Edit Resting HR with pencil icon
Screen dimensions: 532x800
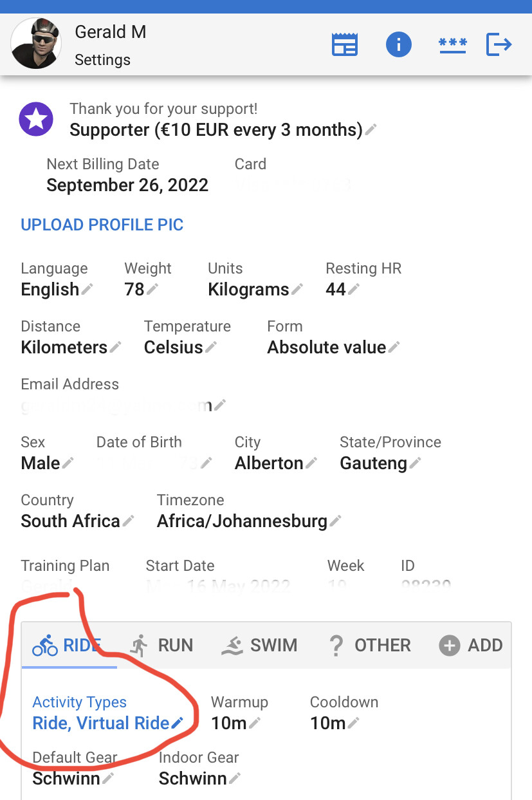[353, 290]
